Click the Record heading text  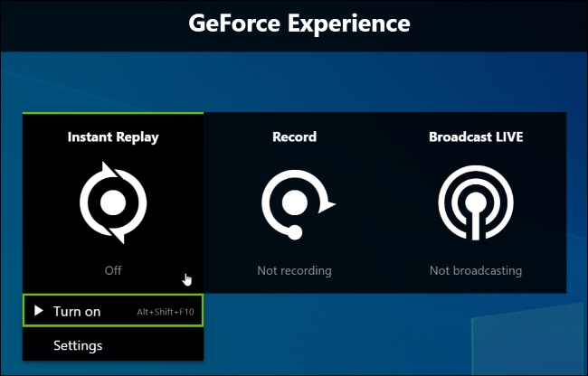click(294, 137)
